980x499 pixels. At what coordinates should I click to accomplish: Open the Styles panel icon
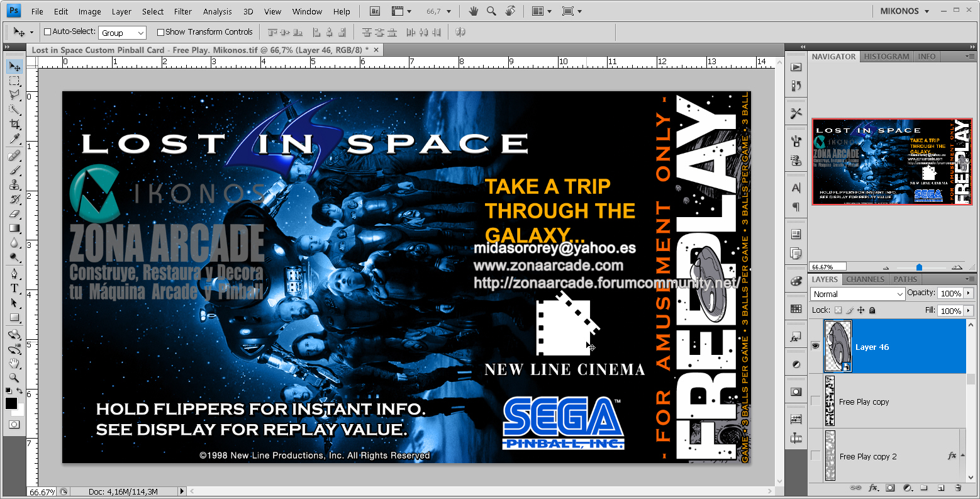pos(796,337)
